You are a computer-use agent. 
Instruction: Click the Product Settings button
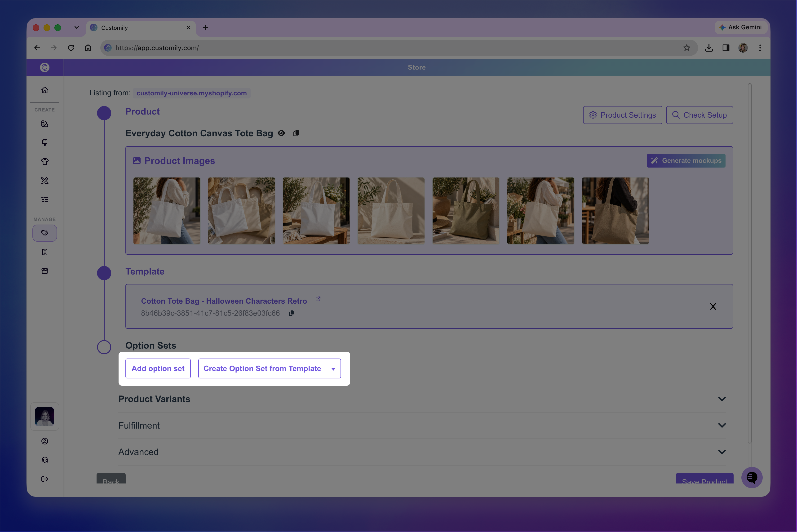[622, 115]
